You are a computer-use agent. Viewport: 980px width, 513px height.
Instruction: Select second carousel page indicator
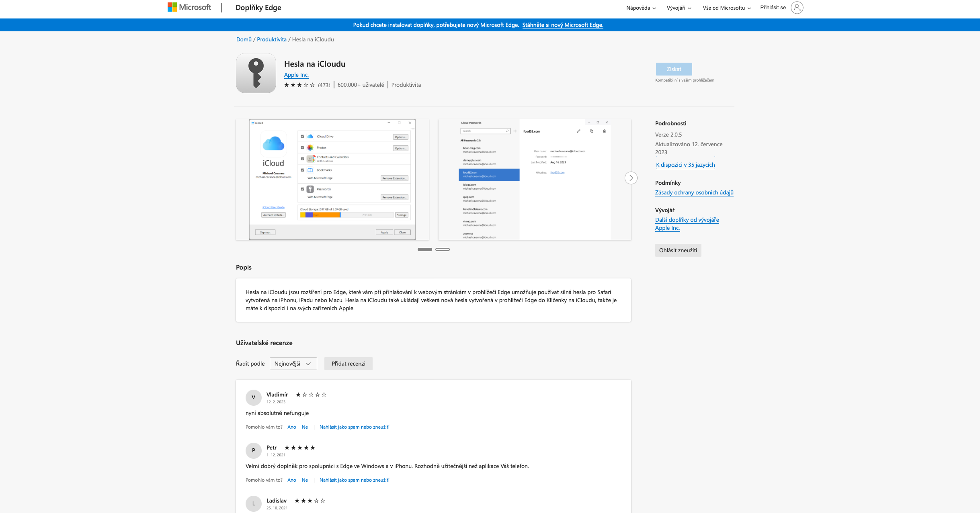point(442,249)
